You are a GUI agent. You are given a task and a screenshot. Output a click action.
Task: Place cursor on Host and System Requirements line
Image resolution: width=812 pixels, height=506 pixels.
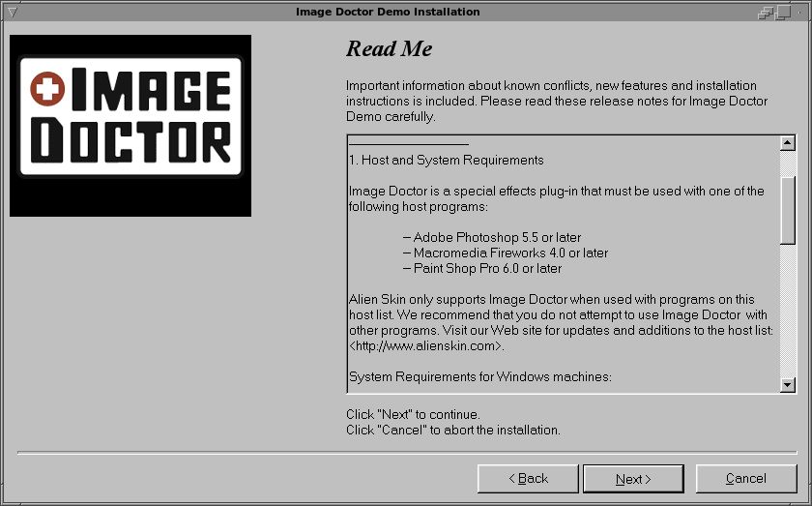(x=447, y=161)
